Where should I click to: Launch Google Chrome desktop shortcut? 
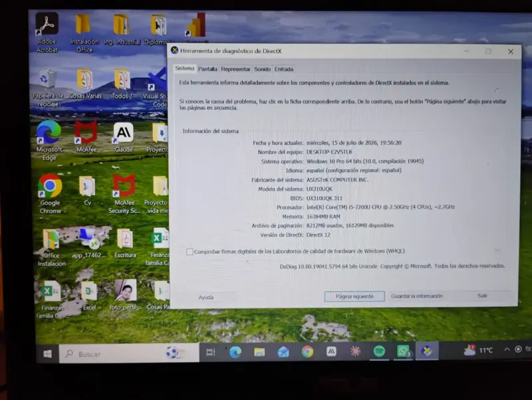51,193
